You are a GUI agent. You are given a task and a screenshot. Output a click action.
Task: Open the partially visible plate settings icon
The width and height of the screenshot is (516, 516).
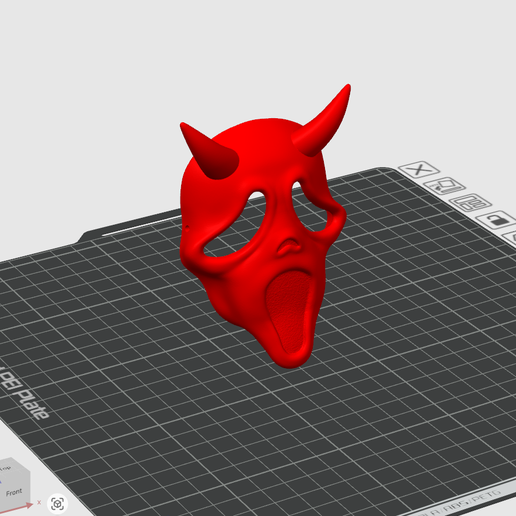[510, 238]
